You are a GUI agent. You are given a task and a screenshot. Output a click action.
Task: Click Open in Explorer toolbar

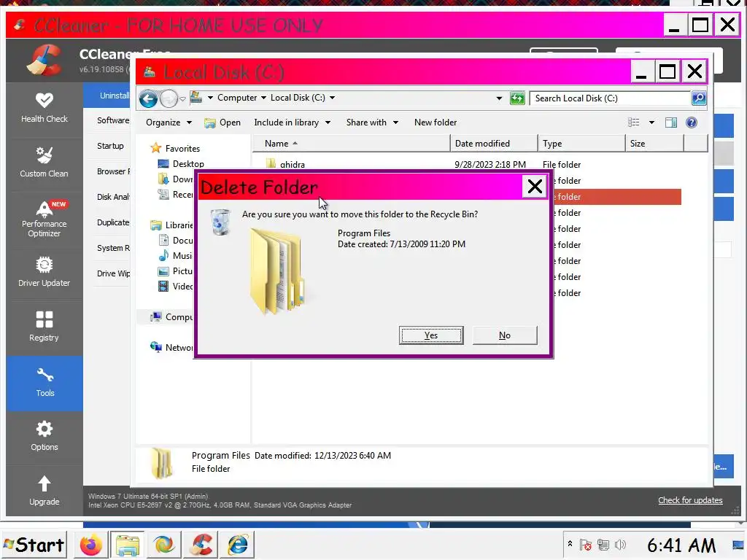pos(222,122)
